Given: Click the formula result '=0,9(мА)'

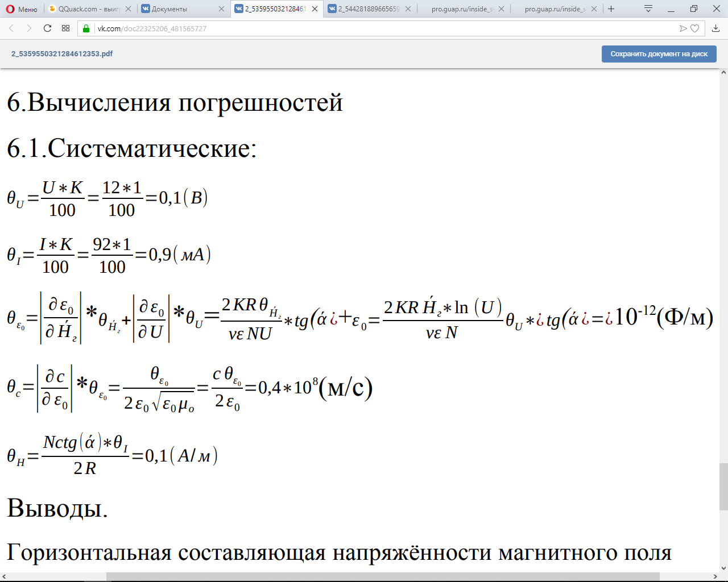Looking at the screenshot, I should 173,255.
